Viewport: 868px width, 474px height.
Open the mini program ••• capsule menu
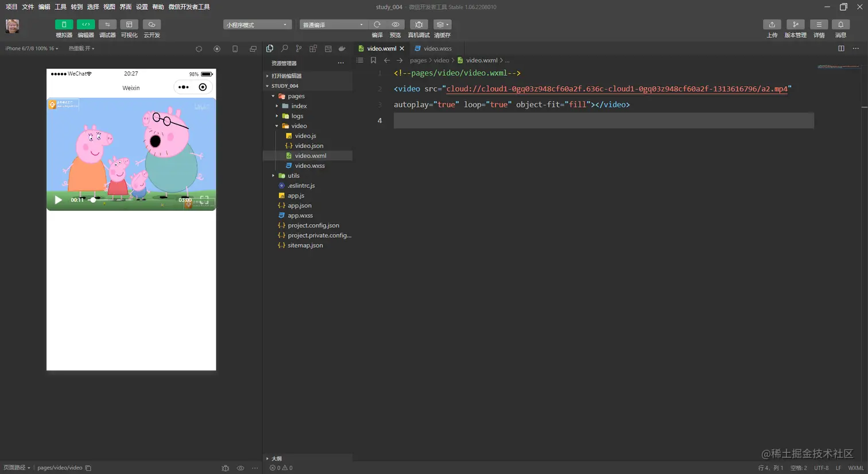(x=183, y=87)
